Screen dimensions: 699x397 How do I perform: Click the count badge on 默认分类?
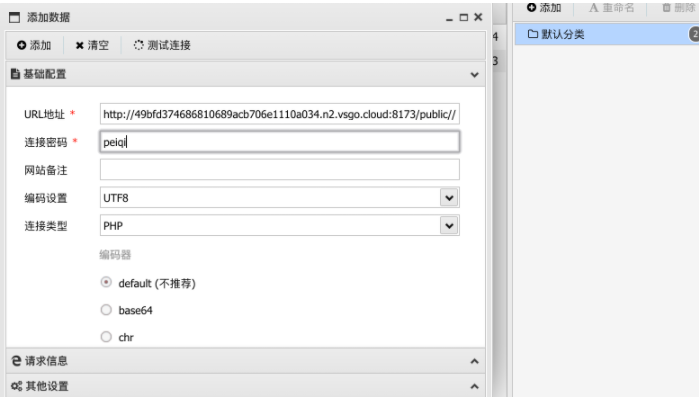click(695, 34)
